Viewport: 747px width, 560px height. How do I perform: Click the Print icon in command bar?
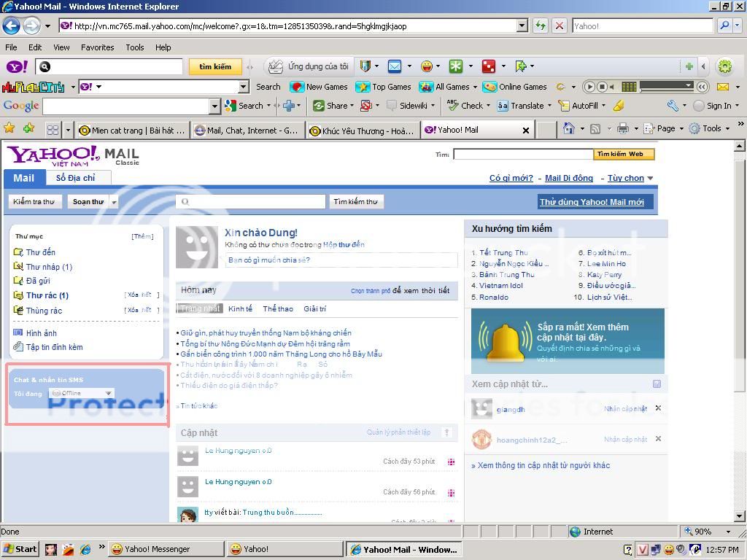622,129
